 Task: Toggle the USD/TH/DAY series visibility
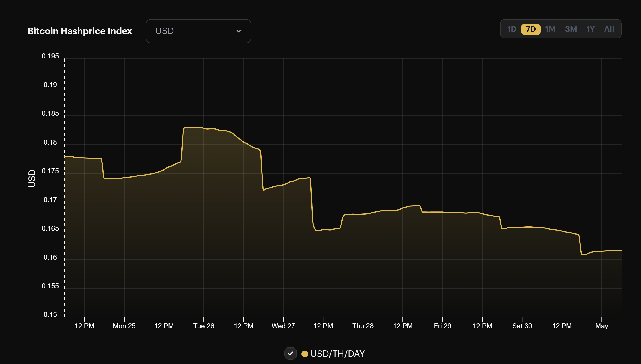(x=291, y=354)
